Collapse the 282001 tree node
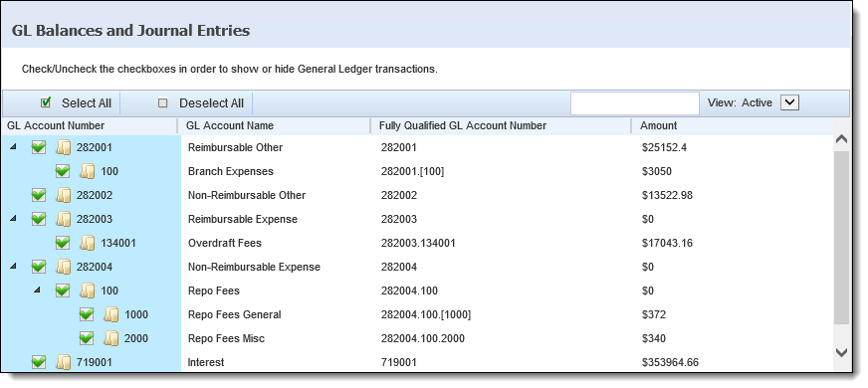The width and height of the screenshot is (868, 388). pyautogui.click(x=13, y=147)
